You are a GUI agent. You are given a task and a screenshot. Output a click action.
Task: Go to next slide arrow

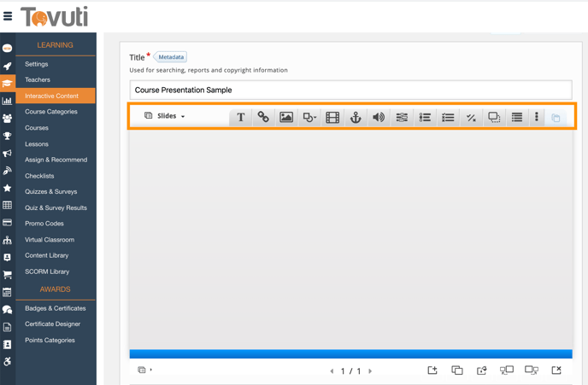point(370,371)
